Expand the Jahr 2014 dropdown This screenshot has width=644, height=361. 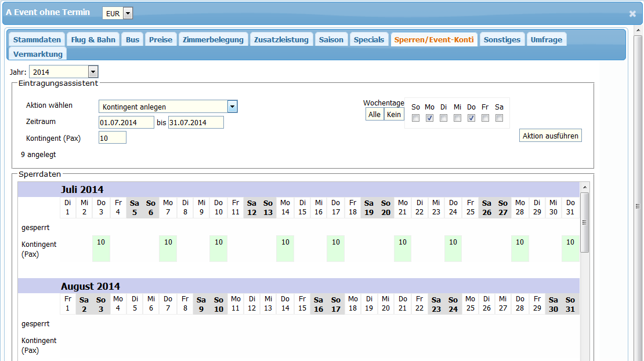click(x=93, y=72)
